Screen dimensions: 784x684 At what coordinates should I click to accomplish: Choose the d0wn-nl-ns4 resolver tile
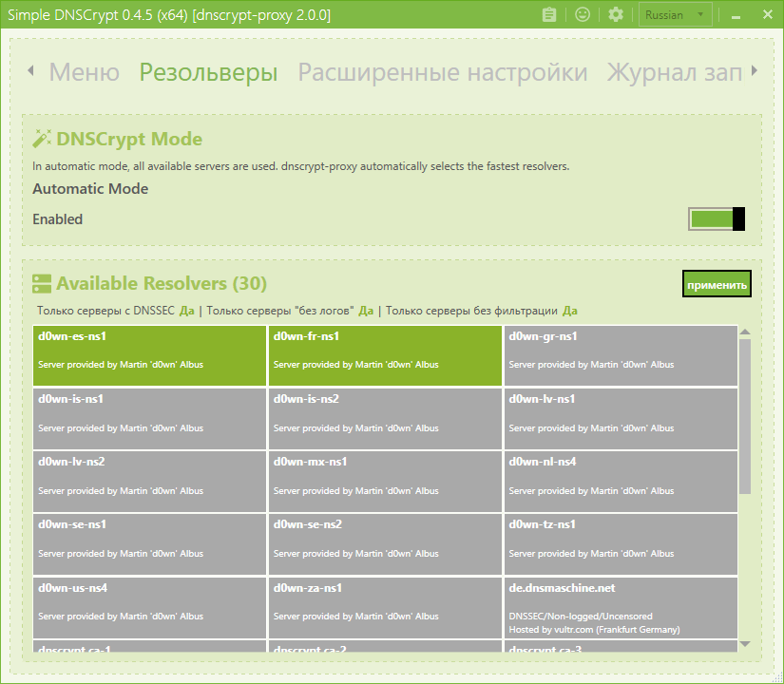[x=621, y=482]
